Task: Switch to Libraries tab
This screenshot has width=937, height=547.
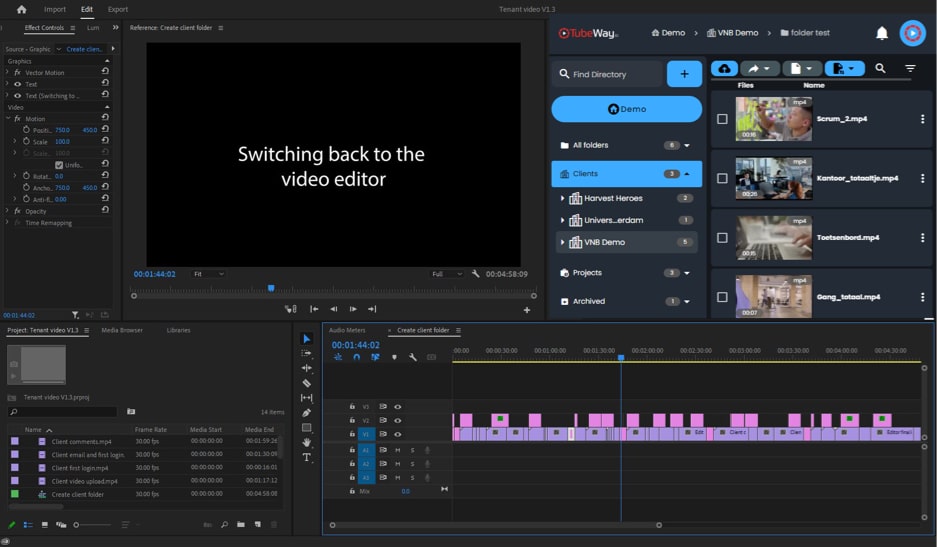Action: (178, 330)
